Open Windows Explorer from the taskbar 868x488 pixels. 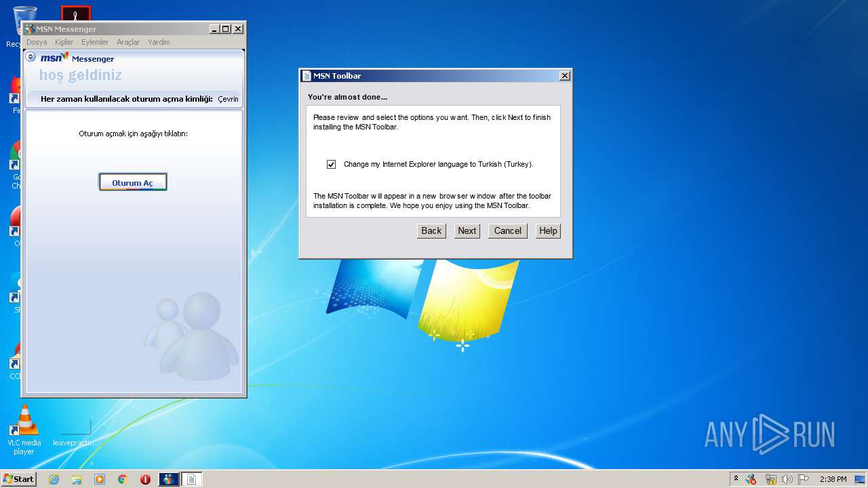pyautogui.click(x=77, y=479)
